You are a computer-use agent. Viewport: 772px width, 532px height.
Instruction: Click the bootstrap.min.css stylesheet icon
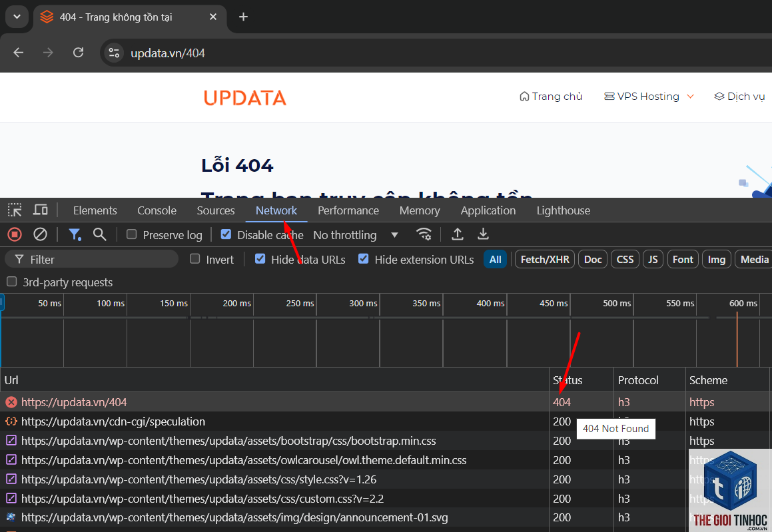(11, 441)
